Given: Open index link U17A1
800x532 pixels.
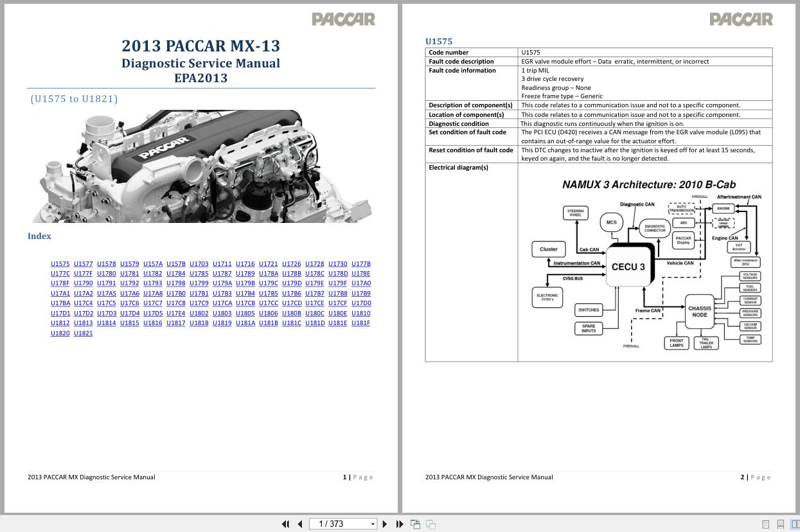Looking at the screenshot, I should click(60, 293).
